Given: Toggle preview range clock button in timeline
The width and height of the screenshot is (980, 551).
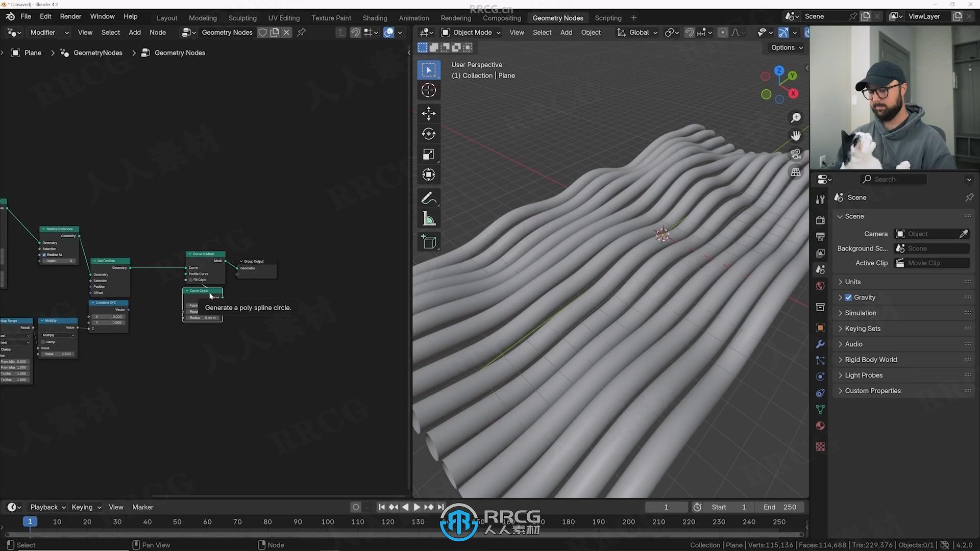Looking at the screenshot, I should (697, 507).
